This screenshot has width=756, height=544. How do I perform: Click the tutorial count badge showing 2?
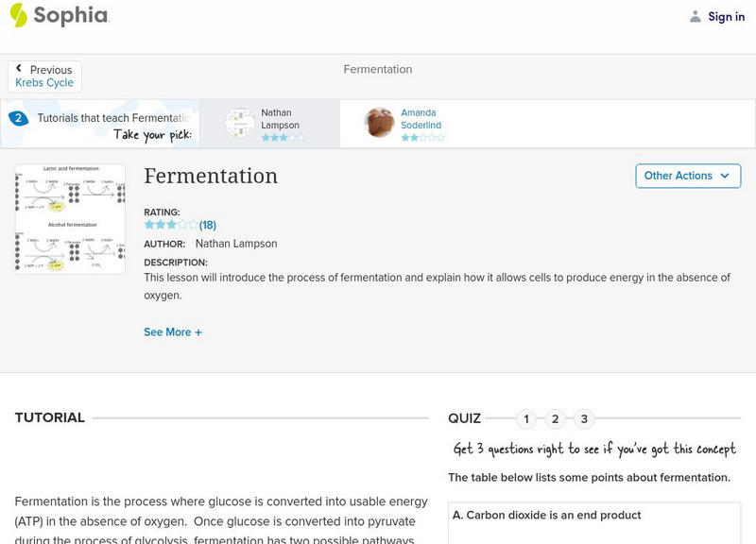[18, 119]
